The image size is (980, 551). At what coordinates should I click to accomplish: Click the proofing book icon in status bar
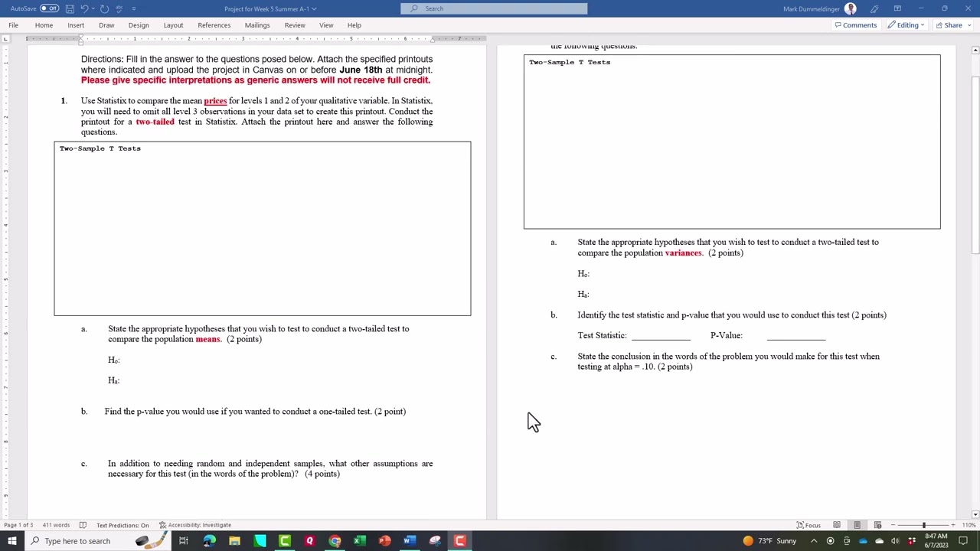point(83,525)
